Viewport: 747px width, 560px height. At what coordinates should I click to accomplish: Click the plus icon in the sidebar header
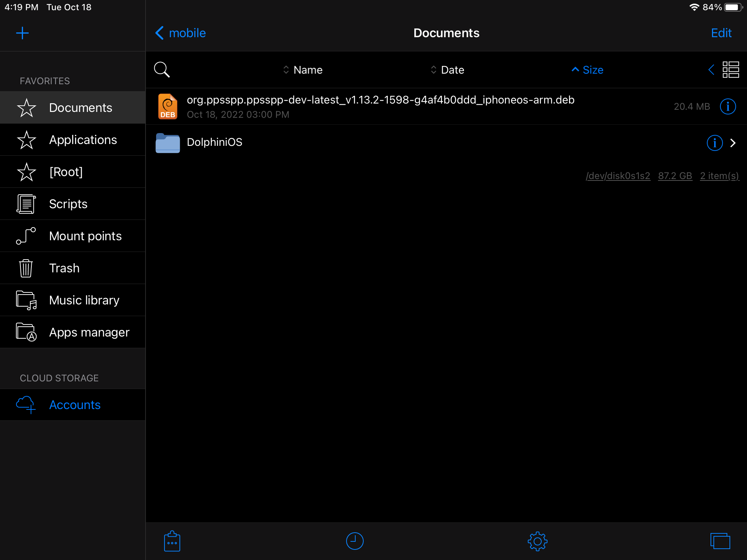pyautogui.click(x=22, y=33)
